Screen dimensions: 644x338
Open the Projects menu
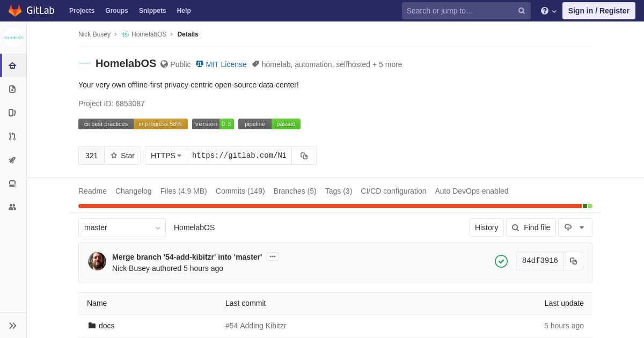tap(82, 11)
